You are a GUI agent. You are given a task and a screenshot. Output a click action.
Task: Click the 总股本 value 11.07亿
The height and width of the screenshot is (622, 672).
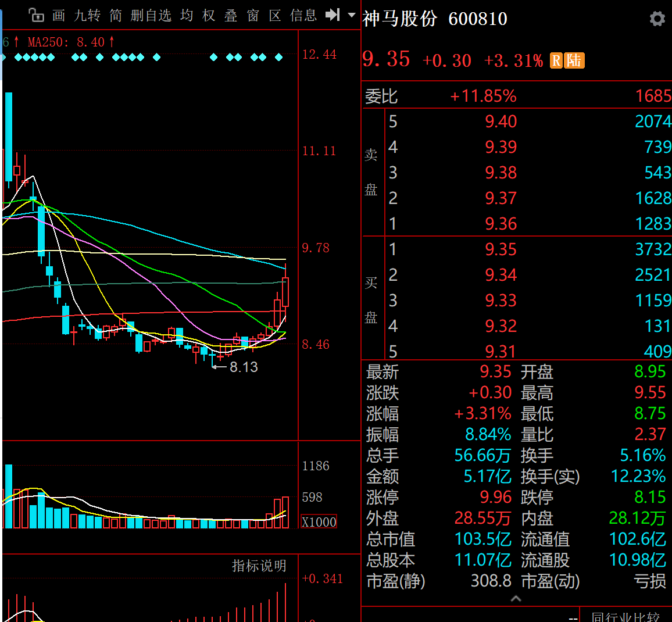point(482,560)
